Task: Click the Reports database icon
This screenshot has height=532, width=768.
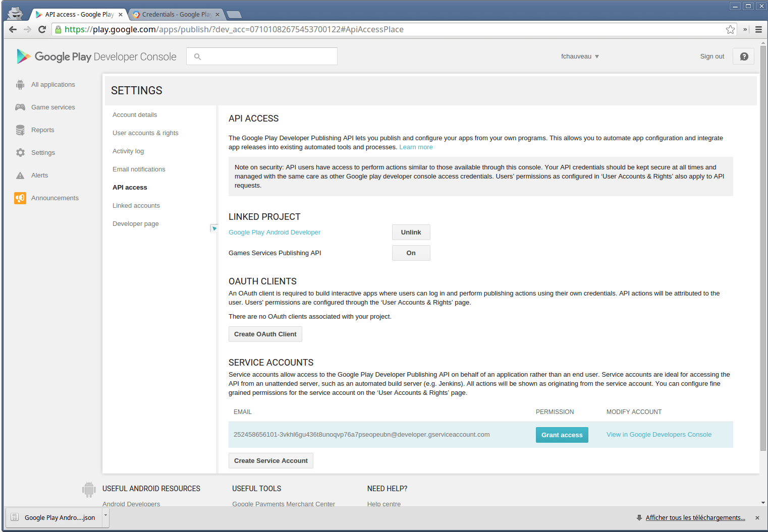Action: pyautogui.click(x=20, y=130)
